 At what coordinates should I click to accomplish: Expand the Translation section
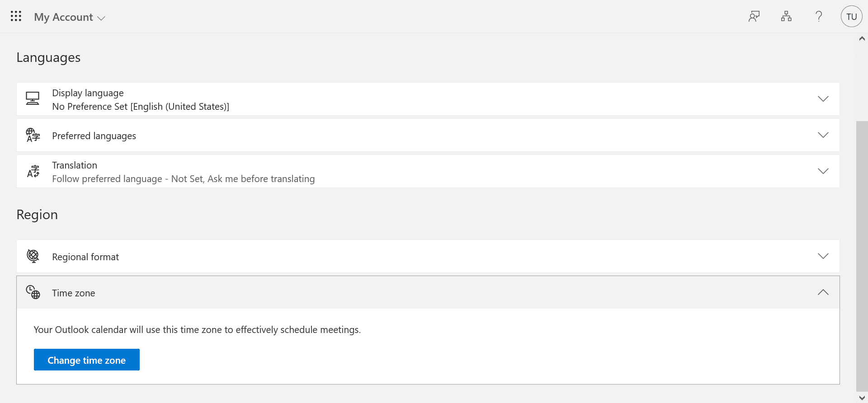823,171
